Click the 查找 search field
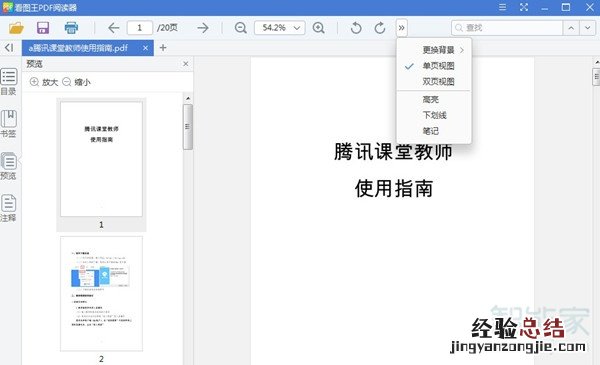 (x=507, y=28)
